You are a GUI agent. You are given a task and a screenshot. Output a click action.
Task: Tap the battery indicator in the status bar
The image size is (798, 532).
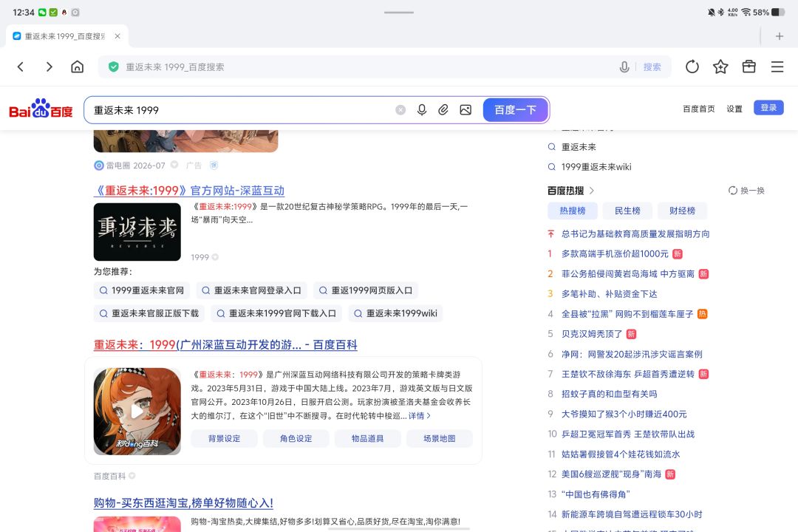click(x=778, y=13)
